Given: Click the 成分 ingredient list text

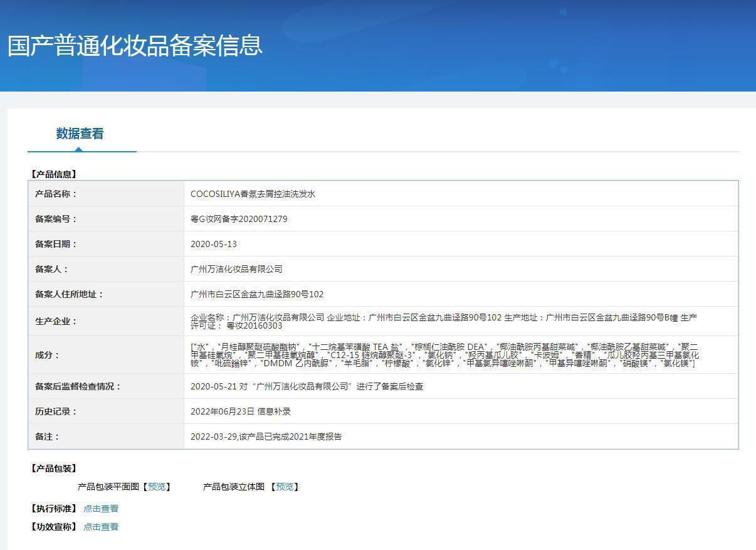Looking at the screenshot, I should 444,355.
